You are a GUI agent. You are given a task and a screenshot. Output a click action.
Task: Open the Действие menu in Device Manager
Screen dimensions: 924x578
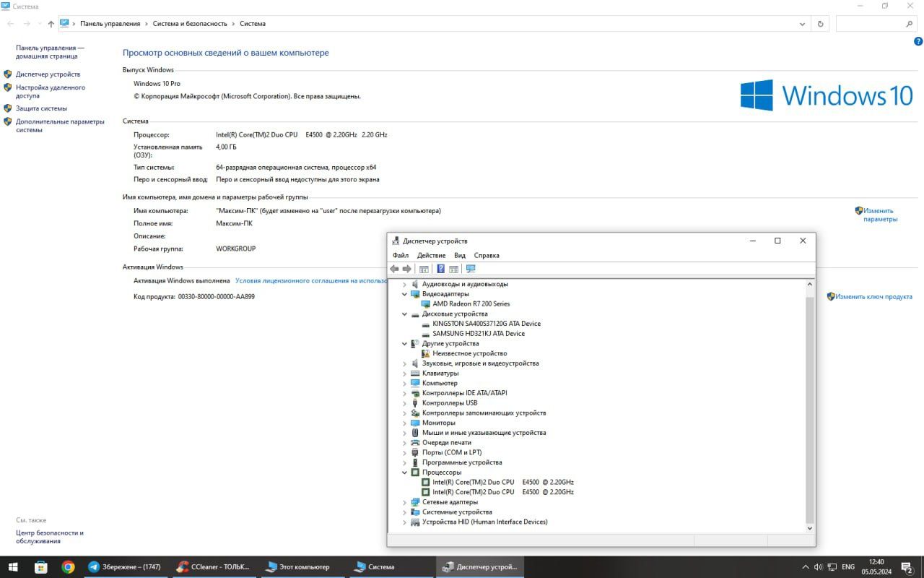(431, 255)
